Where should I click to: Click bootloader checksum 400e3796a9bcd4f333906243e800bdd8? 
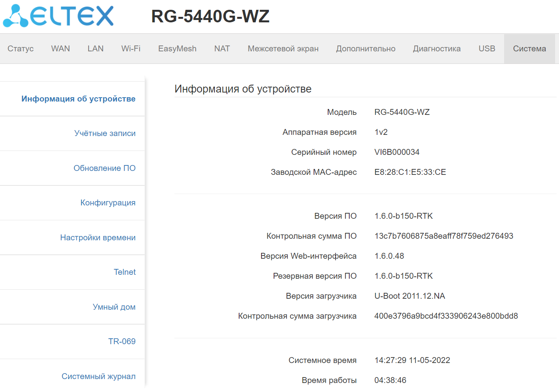pos(446,316)
